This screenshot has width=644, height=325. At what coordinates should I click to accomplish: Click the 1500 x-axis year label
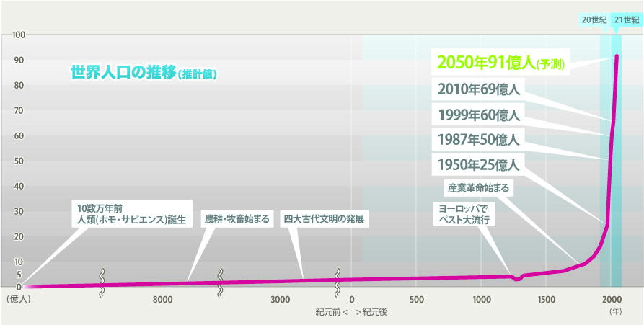tap(546, 300)
